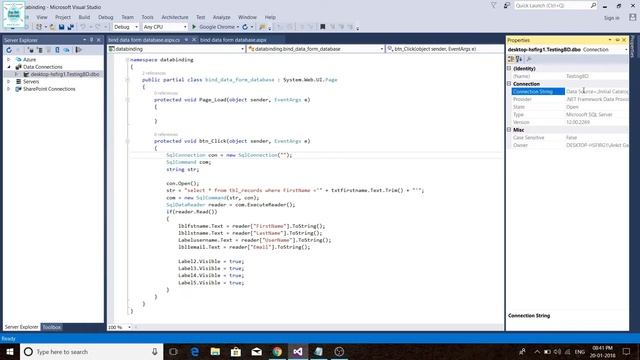The height and width of the screenshot is (360, 640).
Task: Click Sign in link
Action: pos(611,18)
